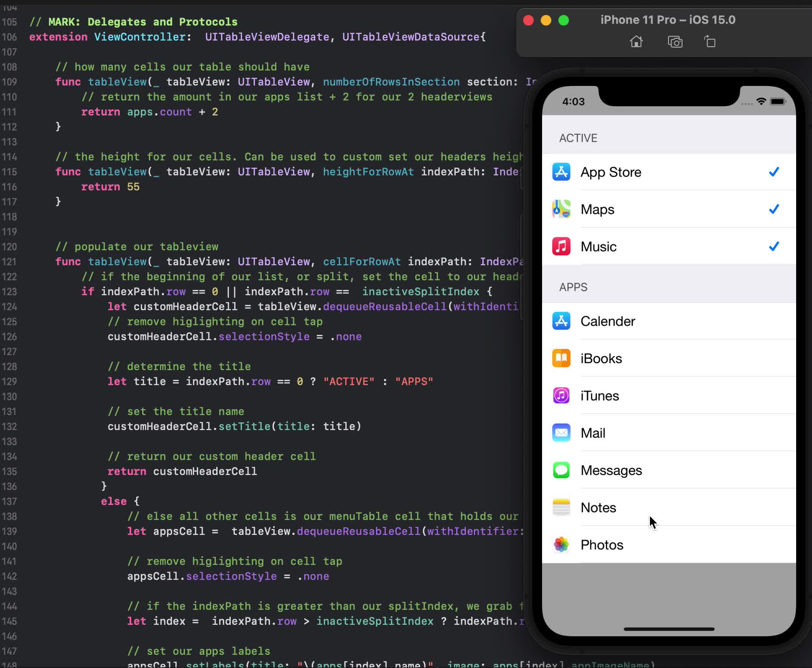Screen dimensions: 812x668
Task: Take a screenshot with the camera icon
Action: 675,41
